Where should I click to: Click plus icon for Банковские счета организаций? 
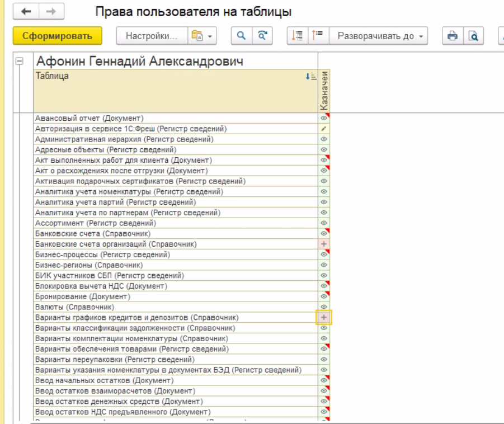pyautogui.click(x=324, y=244)
